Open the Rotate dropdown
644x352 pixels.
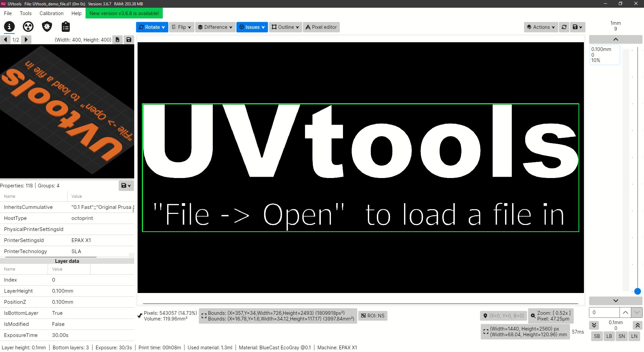tap(152, 27)
